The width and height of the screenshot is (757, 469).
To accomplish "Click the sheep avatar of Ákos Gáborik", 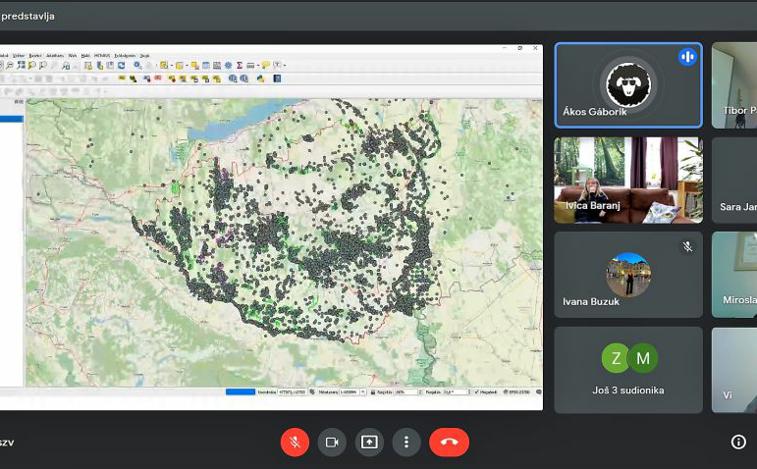I will (x=628, y=85).
